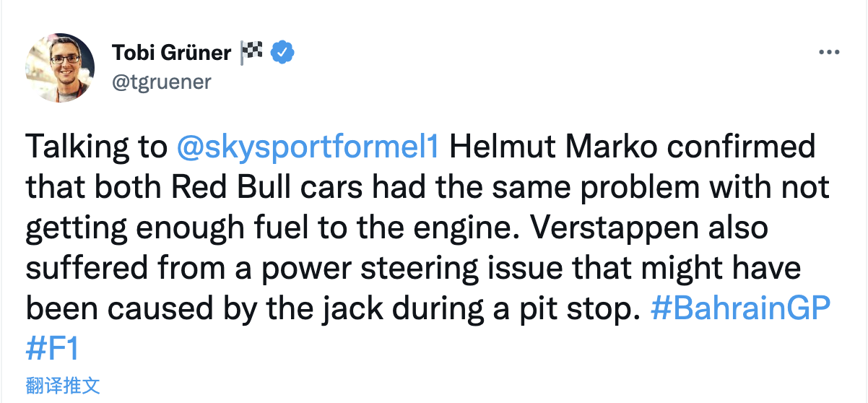Viewport: 868px width, 403px height.
Task: Click the checkered flag emoji beside the name
Action: tap(251, 53)
